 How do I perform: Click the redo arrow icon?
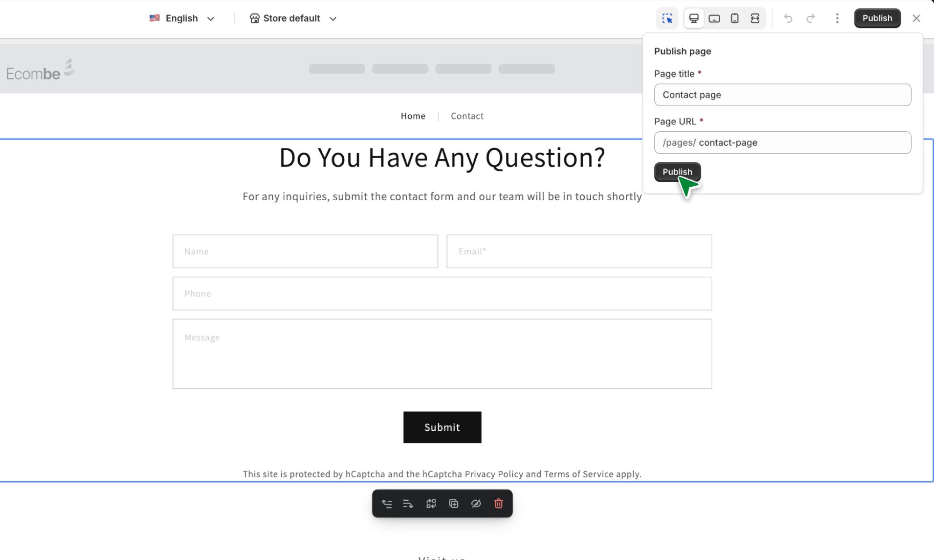[810, 18]
